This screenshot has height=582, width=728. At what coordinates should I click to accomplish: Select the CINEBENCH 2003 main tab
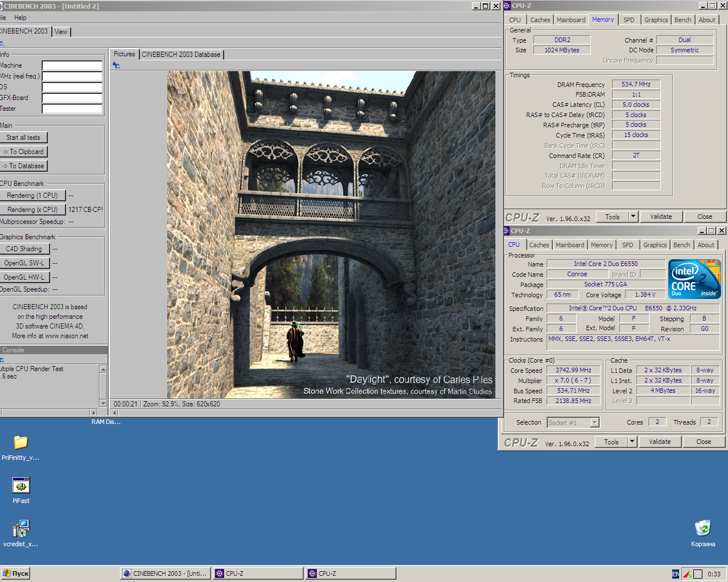tap(24, 31)
